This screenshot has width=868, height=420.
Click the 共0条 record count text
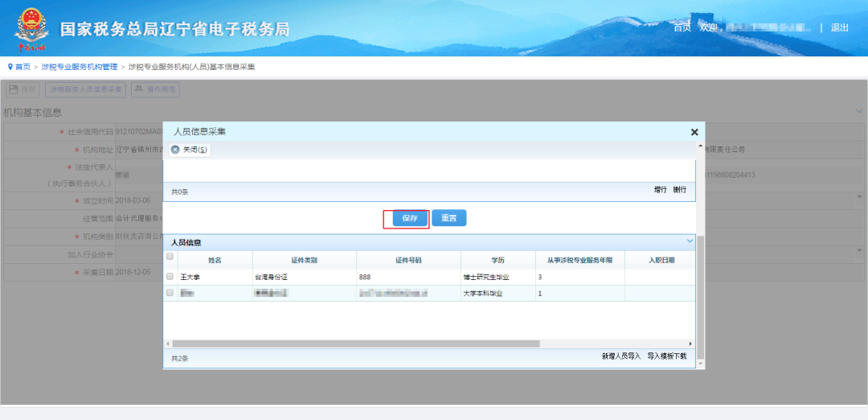(180, 192)
